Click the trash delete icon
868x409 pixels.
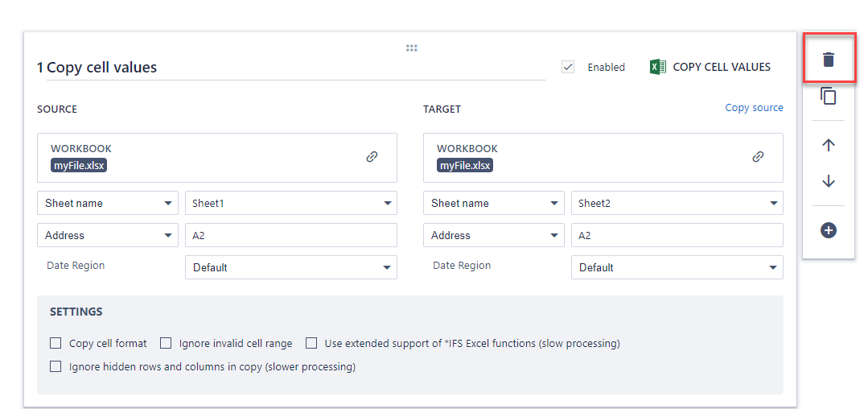coord(829,60)
